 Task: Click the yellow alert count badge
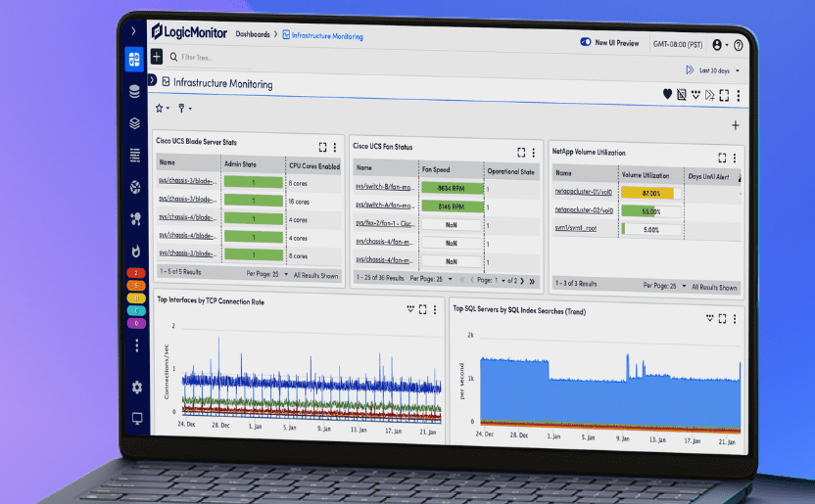pos(136,298)
